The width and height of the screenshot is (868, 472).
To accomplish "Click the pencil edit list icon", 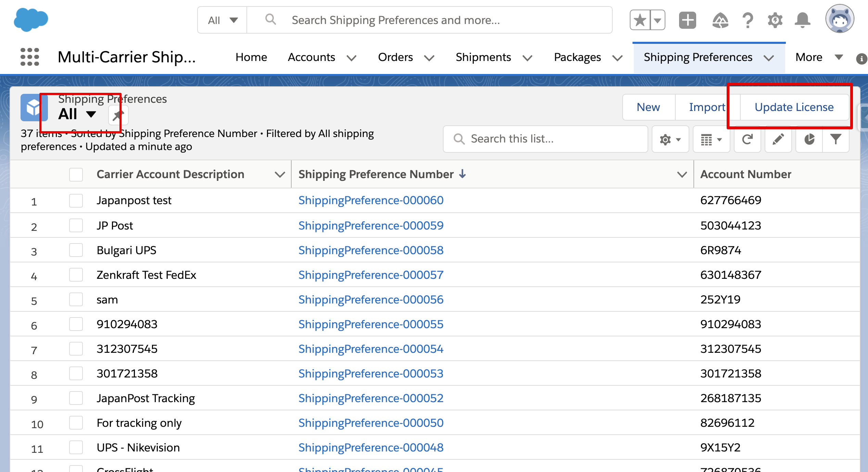I will point(778,139).
